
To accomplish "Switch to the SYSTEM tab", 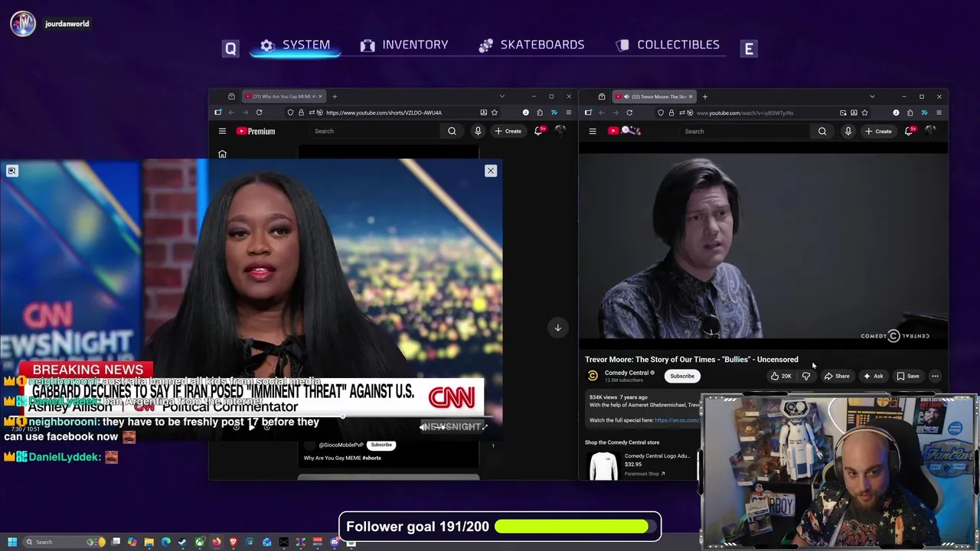I will 295,45.
